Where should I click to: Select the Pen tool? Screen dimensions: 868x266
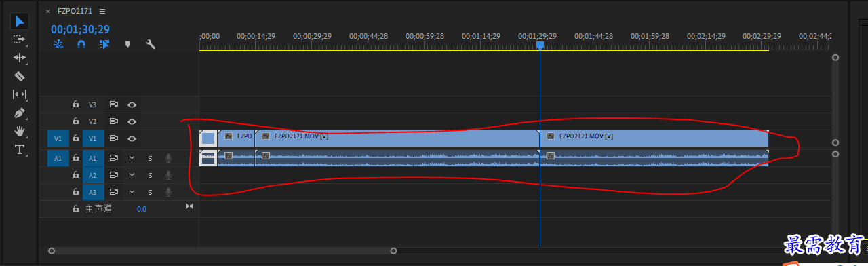click(x=20, y=113)
